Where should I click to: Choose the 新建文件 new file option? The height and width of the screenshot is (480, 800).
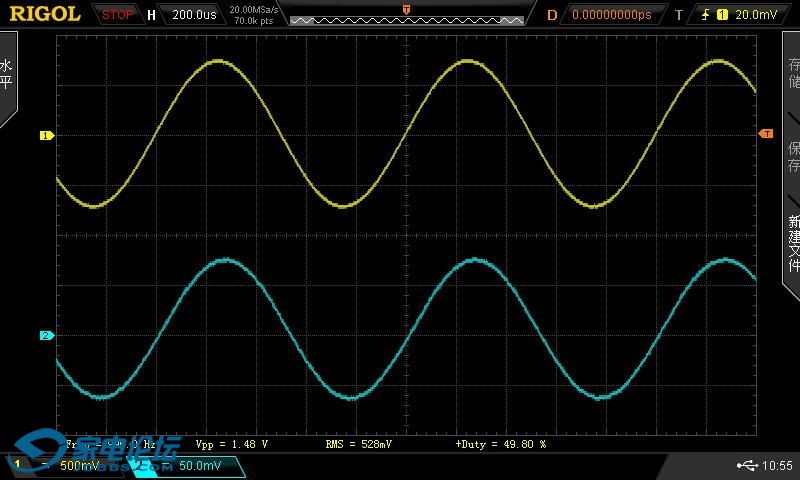(793, 243)
